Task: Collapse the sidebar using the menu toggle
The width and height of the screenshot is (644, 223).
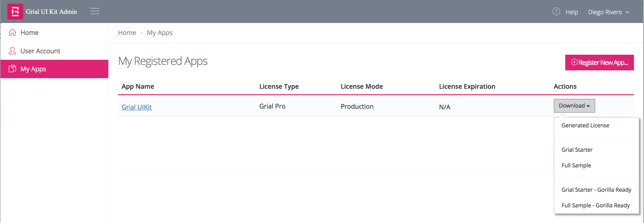Action: (95, 11)
